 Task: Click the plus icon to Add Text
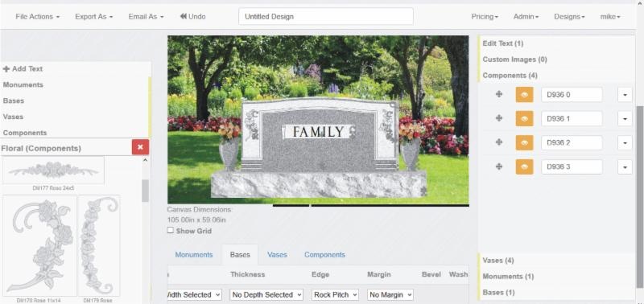[6, 69]
